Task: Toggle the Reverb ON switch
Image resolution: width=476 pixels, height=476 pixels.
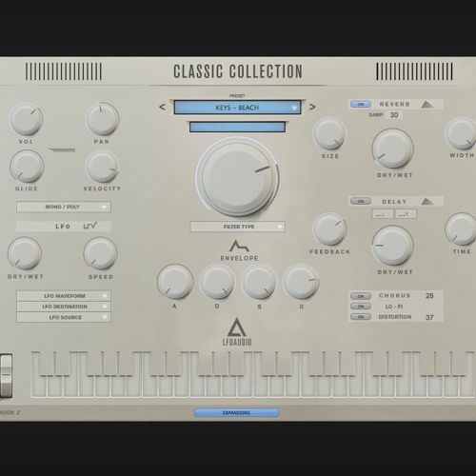Action: pyautogui.click(x=361, y=104)
